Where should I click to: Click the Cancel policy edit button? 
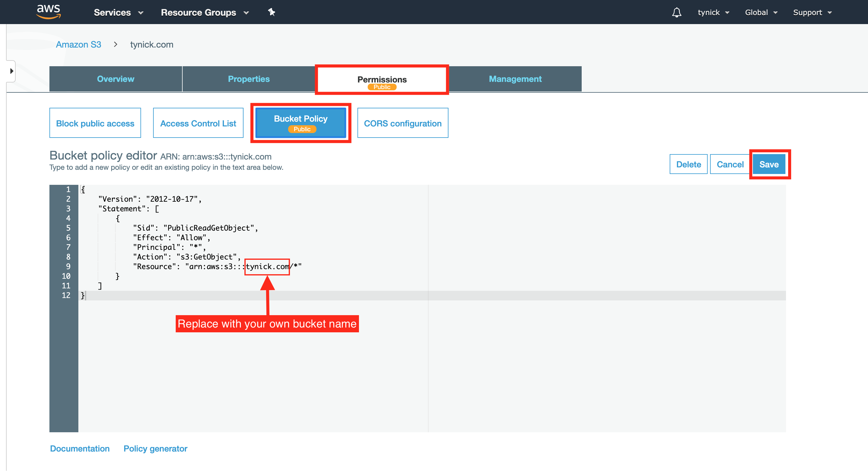click(731, 164)
